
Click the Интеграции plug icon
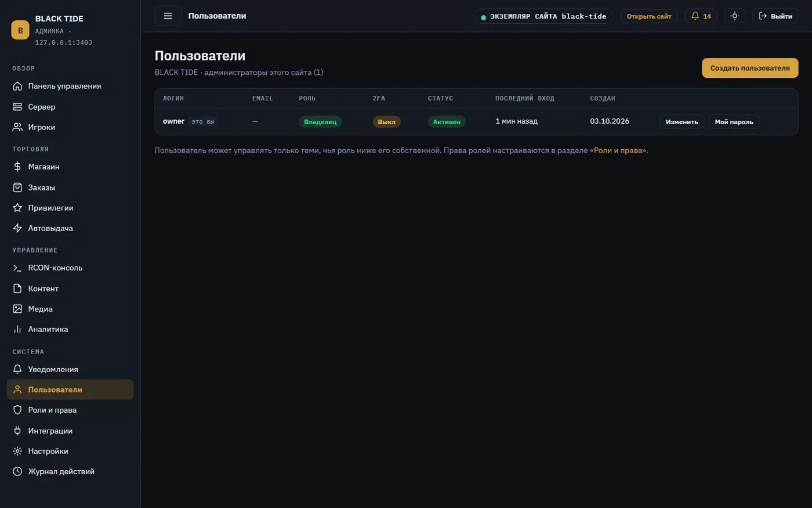click(17, 431)
